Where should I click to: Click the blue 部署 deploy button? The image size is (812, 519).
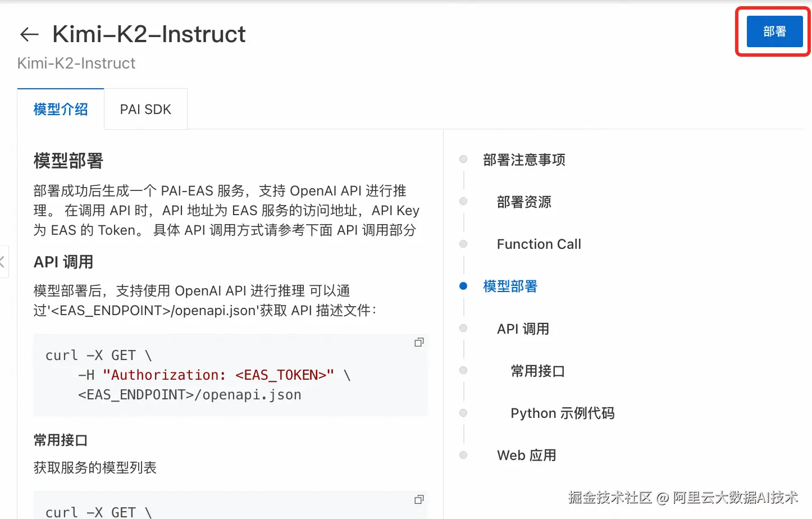click(x=774, y=31)
